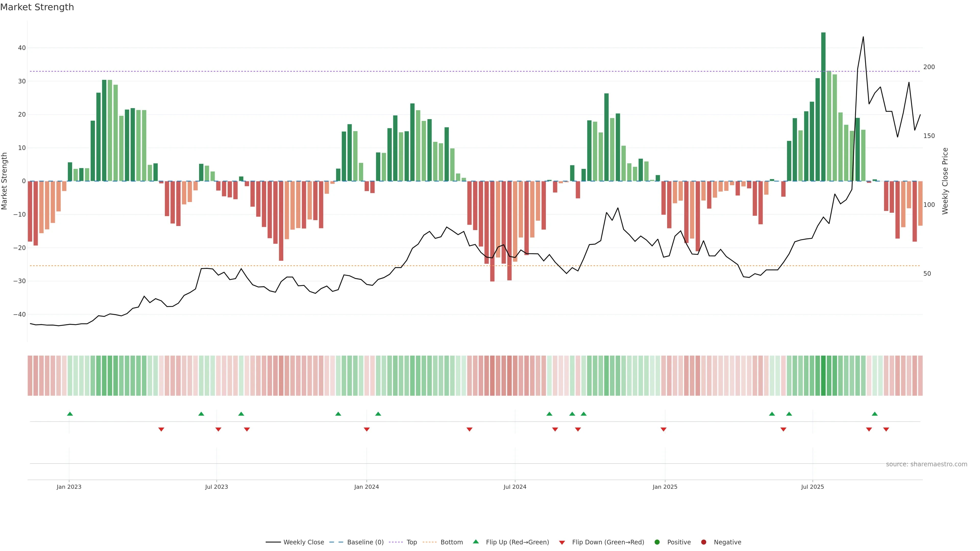Click the Market Strength chart title
The image size is (980, 551).
pos(37,7)
